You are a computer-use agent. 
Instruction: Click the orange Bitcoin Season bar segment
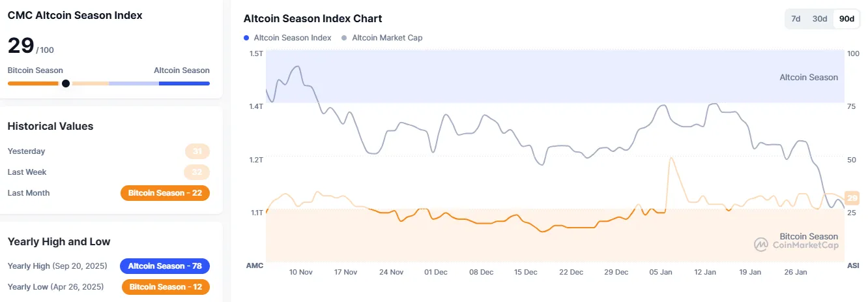[x=33, y=83]
